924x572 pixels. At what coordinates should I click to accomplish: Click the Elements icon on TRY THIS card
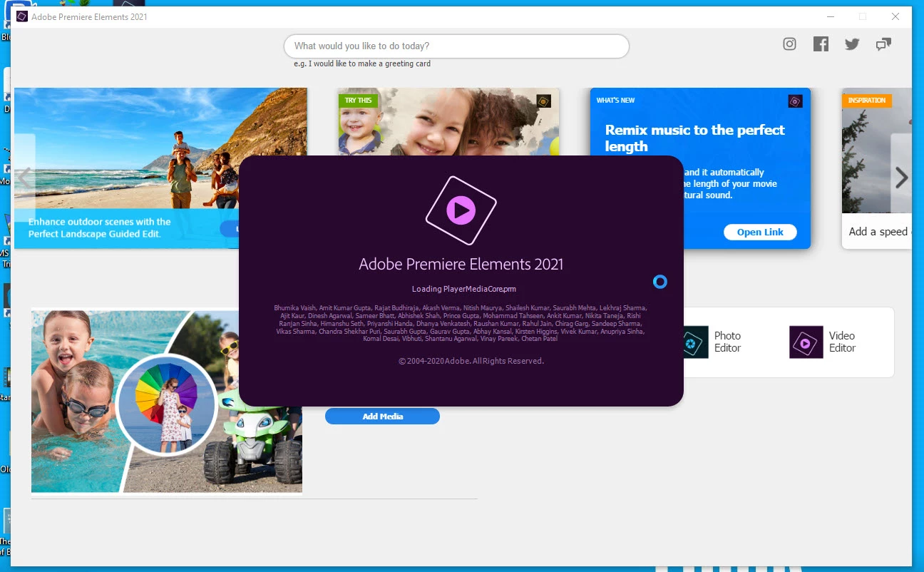[x=543, y=101]
